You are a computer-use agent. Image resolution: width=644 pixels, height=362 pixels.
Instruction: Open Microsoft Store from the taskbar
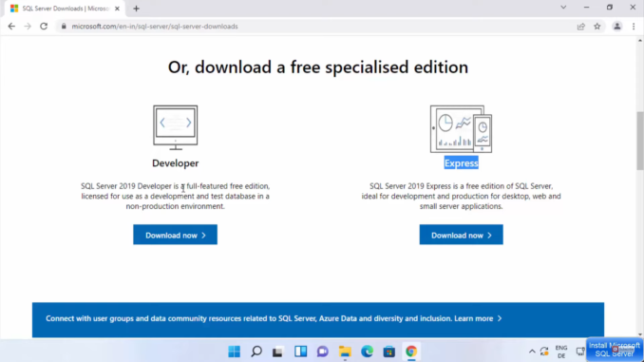[x=388, y=352]
